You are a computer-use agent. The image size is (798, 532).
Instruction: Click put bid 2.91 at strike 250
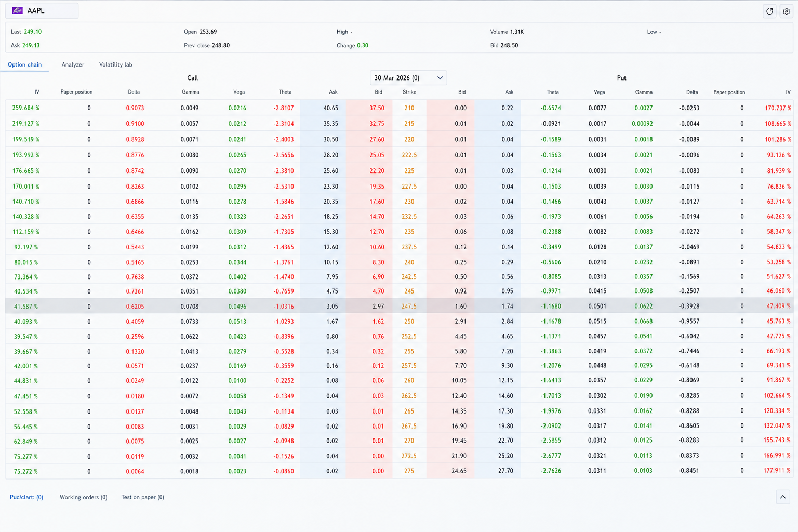460,322
